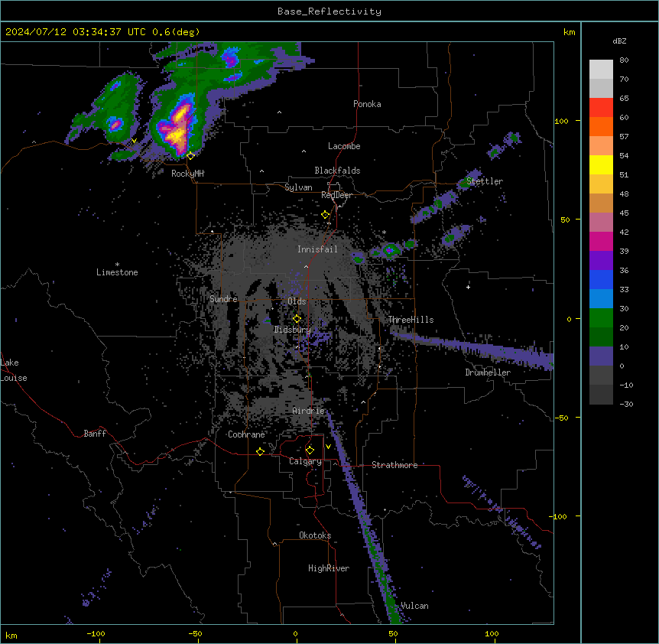The image size is (659, 644).
Task: Select the light gray 70-80 dBZ legend swatch
Action: pos(601,69)
